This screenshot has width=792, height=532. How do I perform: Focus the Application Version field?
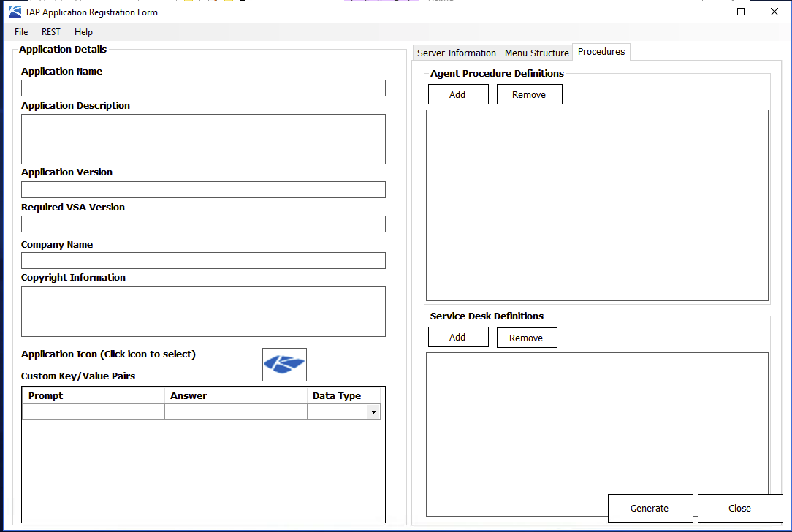point(203,189)
